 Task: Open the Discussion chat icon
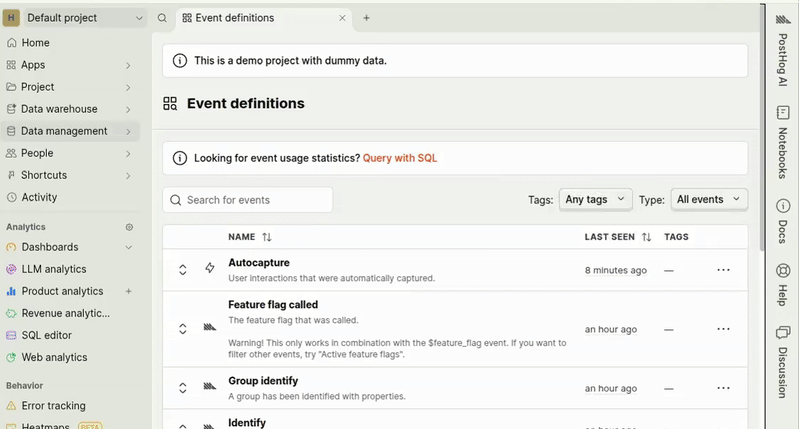(783, 333)
